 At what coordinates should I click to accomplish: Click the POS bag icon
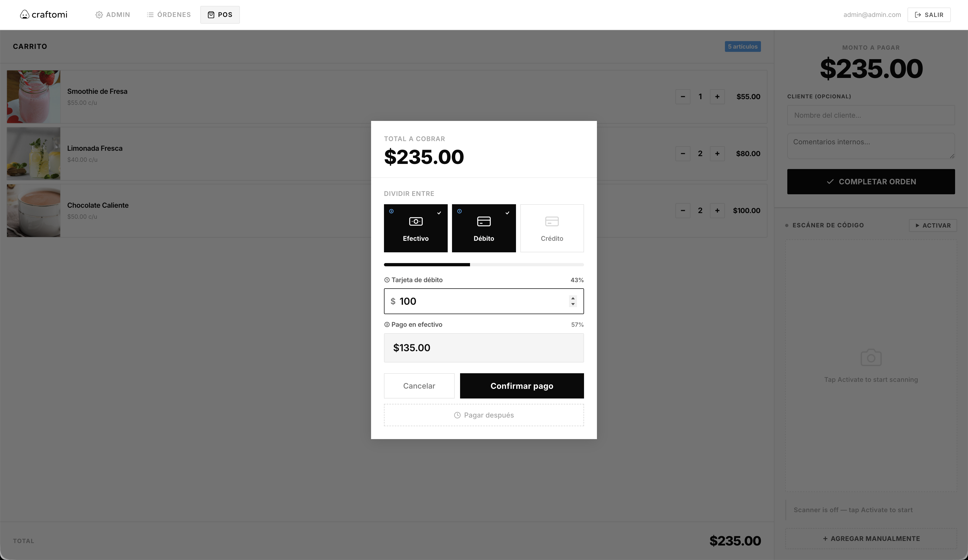coord(211,15)
